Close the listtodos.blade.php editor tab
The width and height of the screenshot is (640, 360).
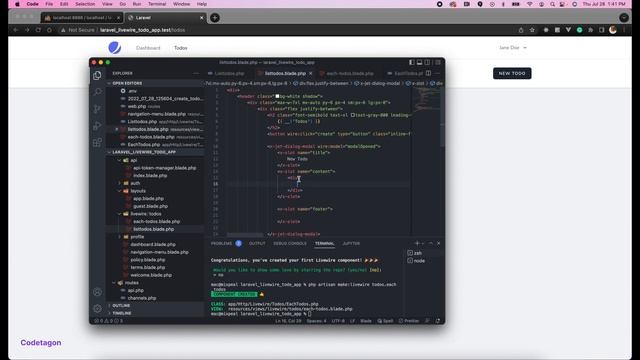click(x=311, y=73)
